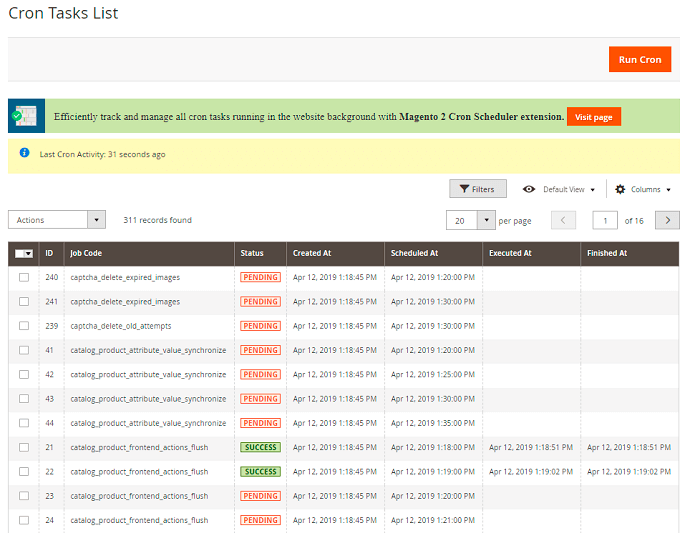Open the per page count dropdown

tap(486, 220)
